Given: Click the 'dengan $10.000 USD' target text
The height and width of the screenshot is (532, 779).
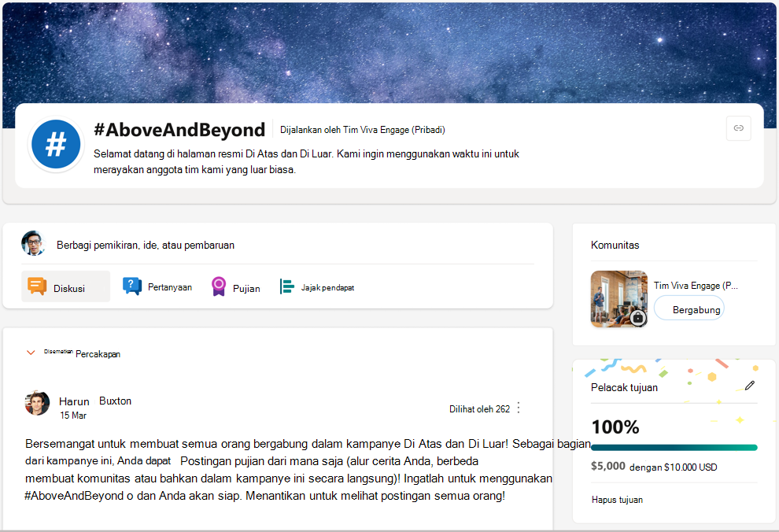Looking at the screenshot, I should (x=674, y=467).
